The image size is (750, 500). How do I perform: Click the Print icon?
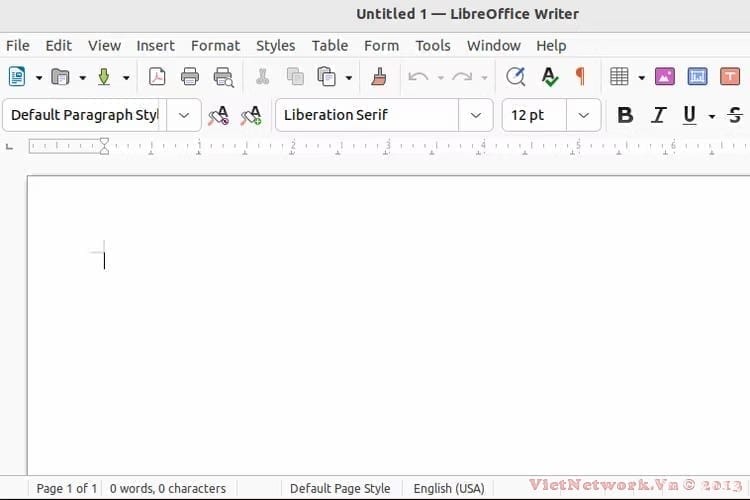pos(190,77)
